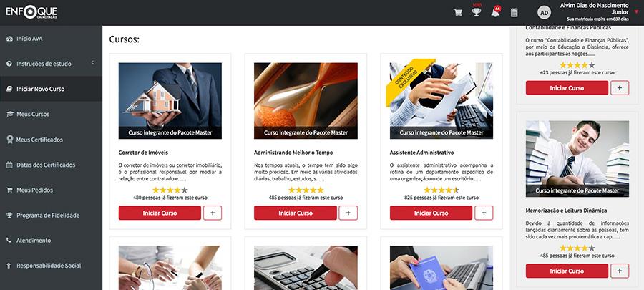644x290 pixels.
Task: Open the trophy points icon in header
Action: tap(477, 12)
